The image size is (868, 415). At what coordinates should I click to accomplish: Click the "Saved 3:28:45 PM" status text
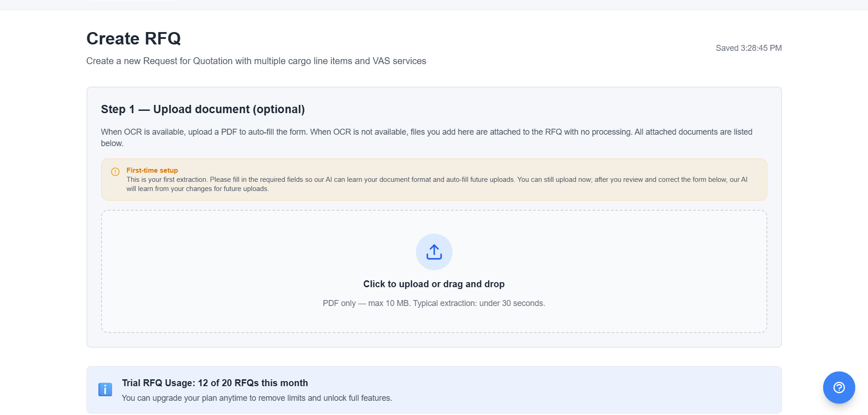tap(748, 48)
